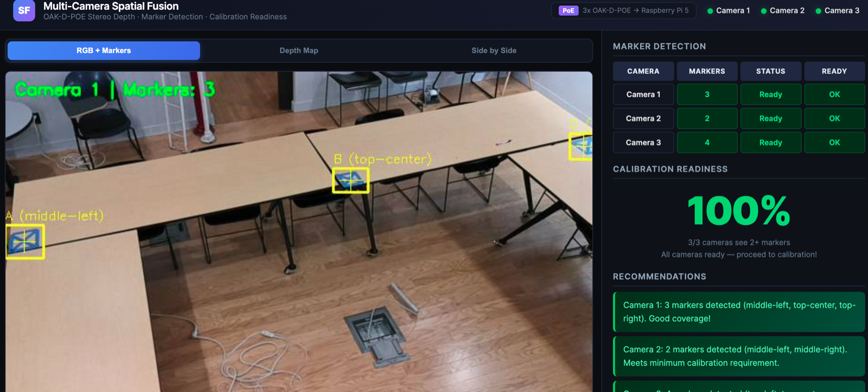Viewport: 868px width, 392px height.
Task: Click Camera 2 marker count of 2
Action: [707, 118]
